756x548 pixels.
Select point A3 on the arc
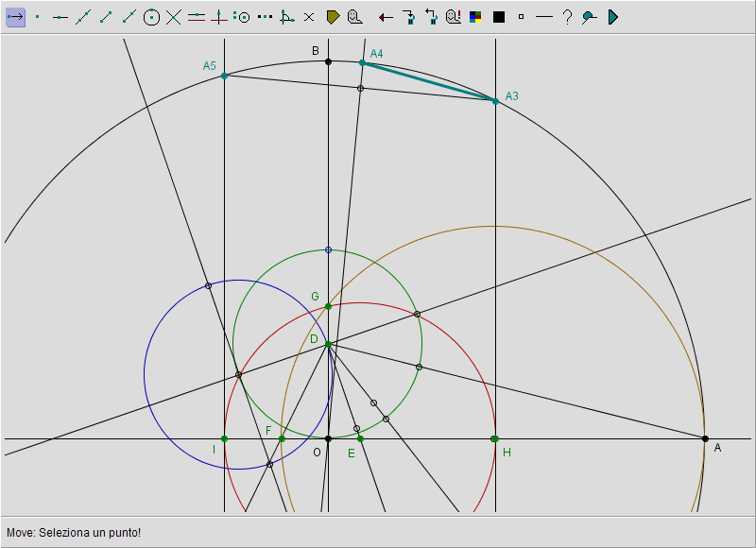pos(495,101)
